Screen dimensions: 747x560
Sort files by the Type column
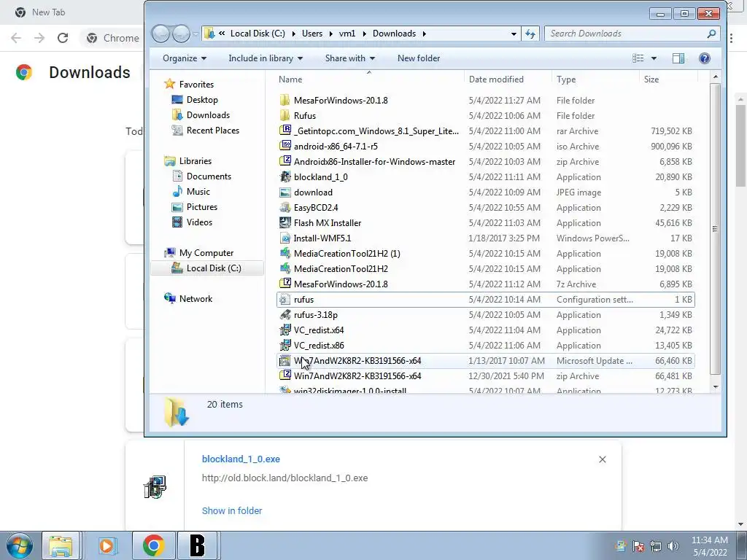click(x=595, y=79)
